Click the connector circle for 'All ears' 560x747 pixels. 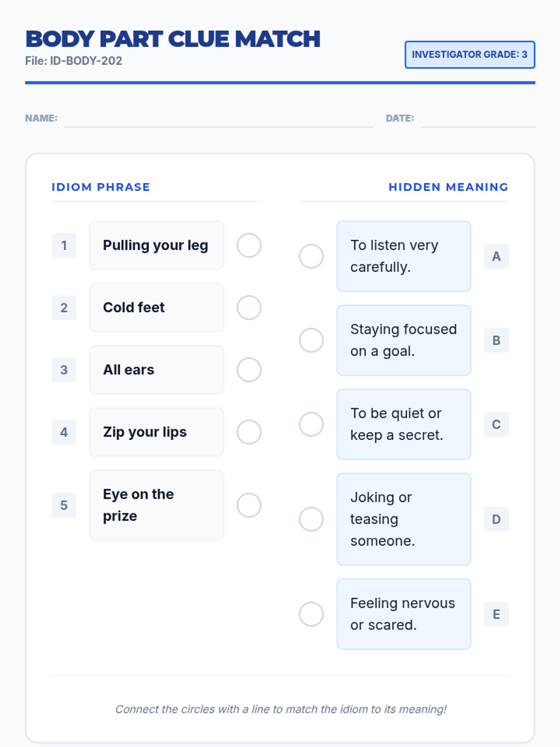(x=249, y=370)
